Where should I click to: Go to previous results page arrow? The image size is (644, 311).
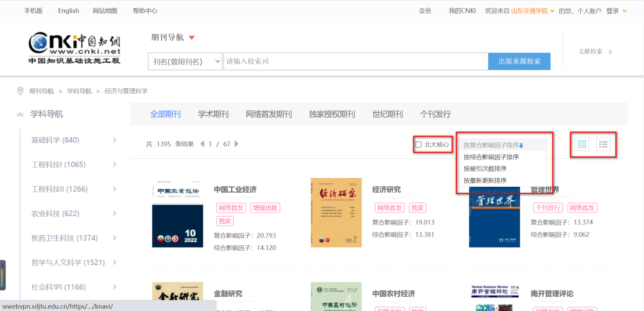point(202,144)
